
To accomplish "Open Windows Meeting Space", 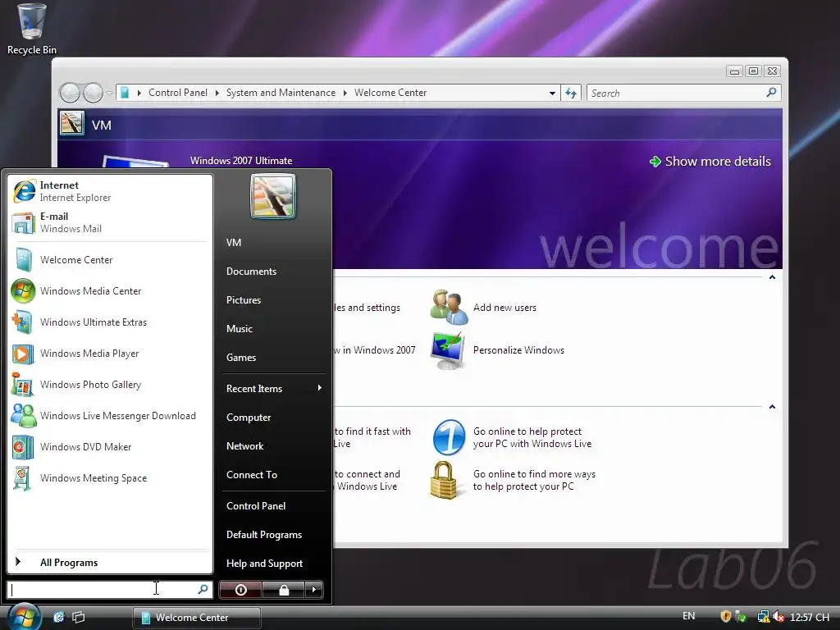I will pyautogui.click(x=110, y=478).
